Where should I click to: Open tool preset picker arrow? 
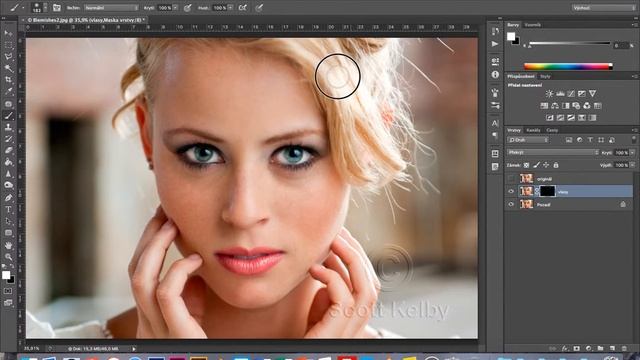click(x=23, y=8)
